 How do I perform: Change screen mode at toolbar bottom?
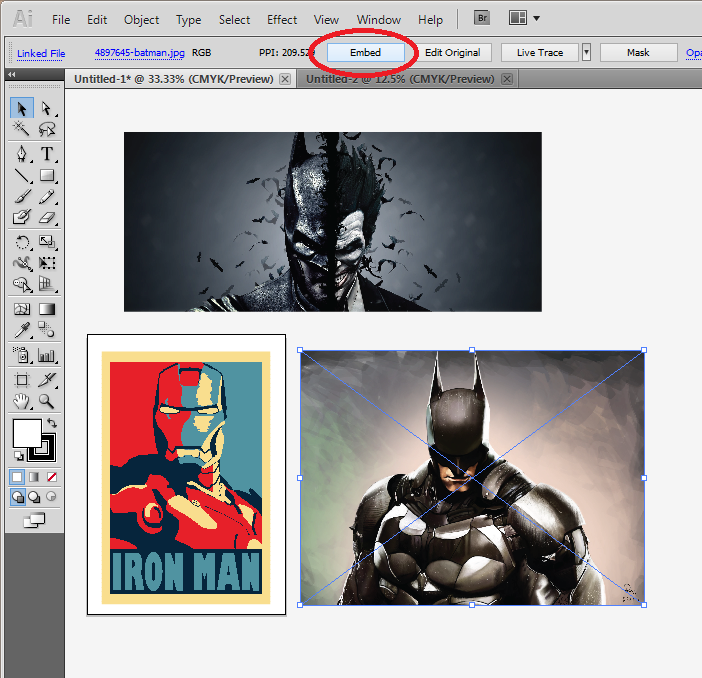pyautogui.click(x=34, y=520)
